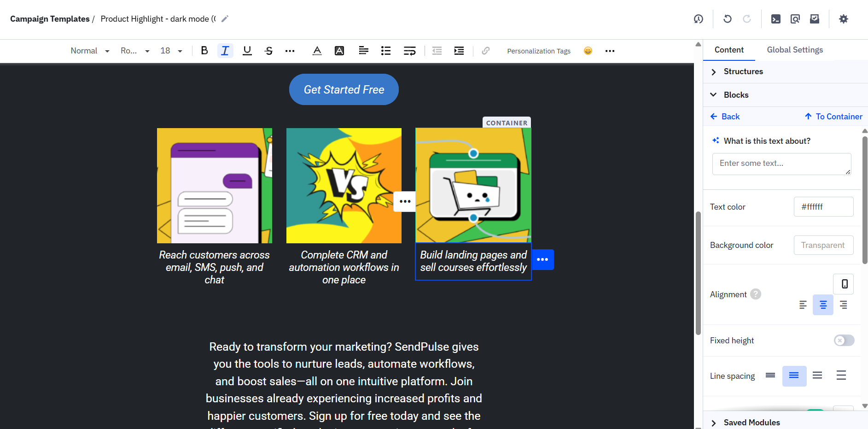This screenshot has height=429, width=868.
Task: Open the emoji picker
Action: point(588,51)
